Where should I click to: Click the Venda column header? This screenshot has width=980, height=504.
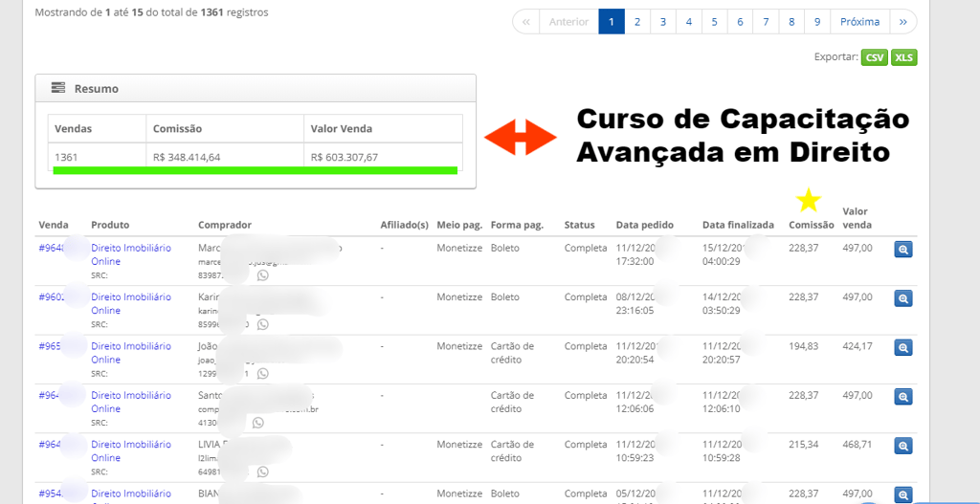(54, 225)
